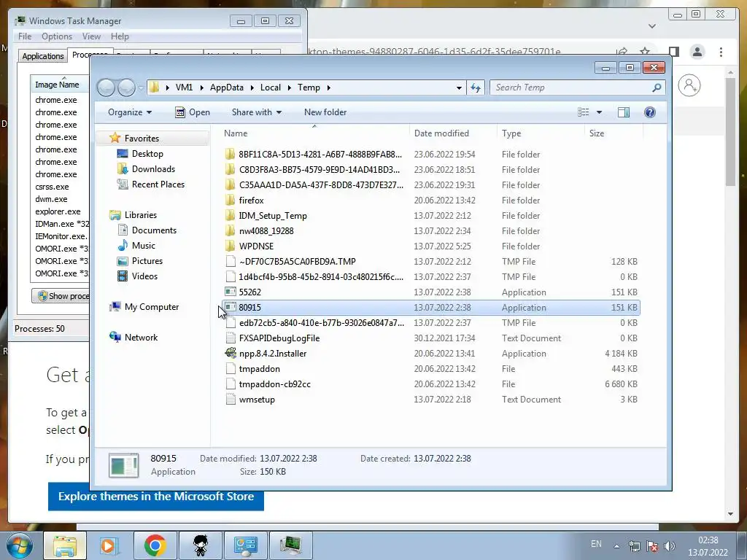Select dwm.exe process in Task Manager
This screenshot has width=747, height=560.
point(51,199)
